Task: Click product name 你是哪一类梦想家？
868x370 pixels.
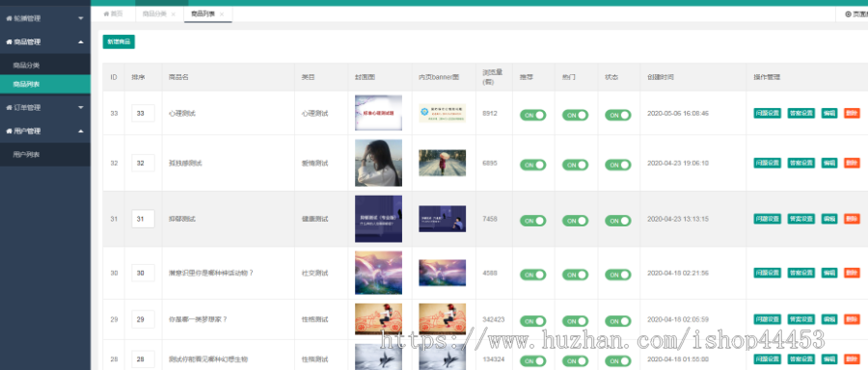Action: (x=198, y=319)
